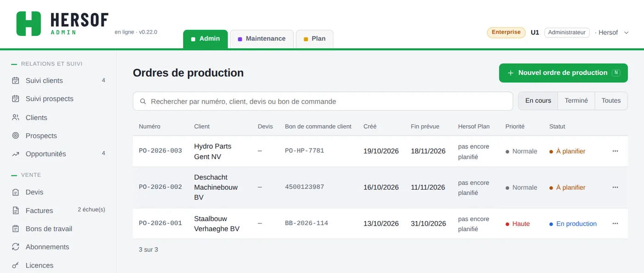Expand the Hersof account dropdown chevron
The image size is (644, 273).
tap(626, 33)
